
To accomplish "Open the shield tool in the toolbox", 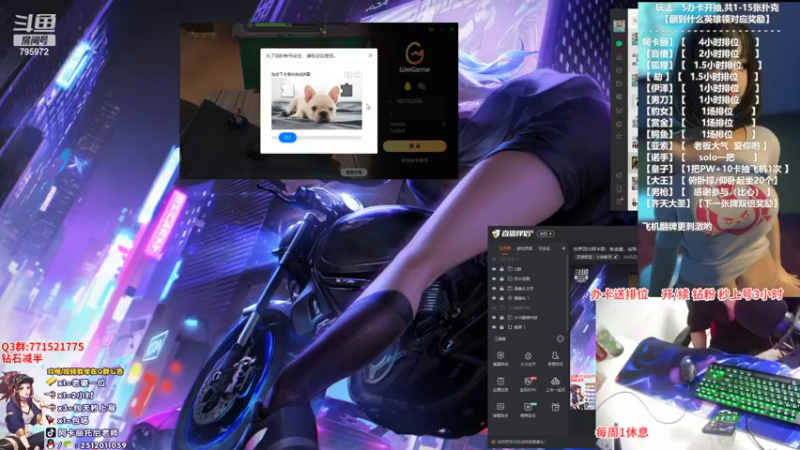I will pyautogui.click(x=501, y=356).
